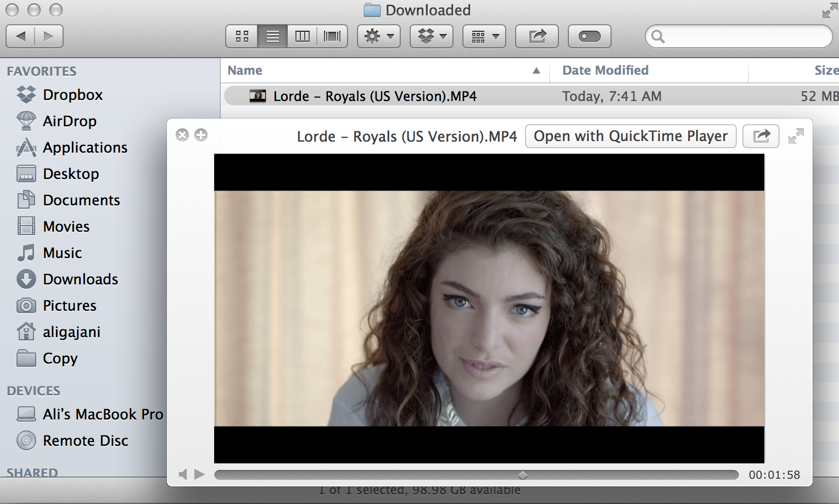This screenshot has width=839, height=504.
Task: Switch Finder to list view
Action: 272,36
